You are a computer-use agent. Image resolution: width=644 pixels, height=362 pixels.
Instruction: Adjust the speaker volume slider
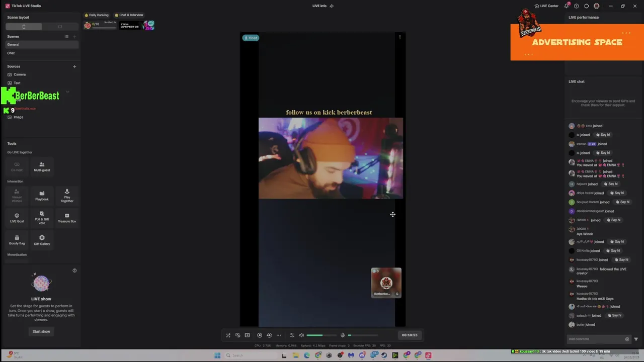[321, 335]
